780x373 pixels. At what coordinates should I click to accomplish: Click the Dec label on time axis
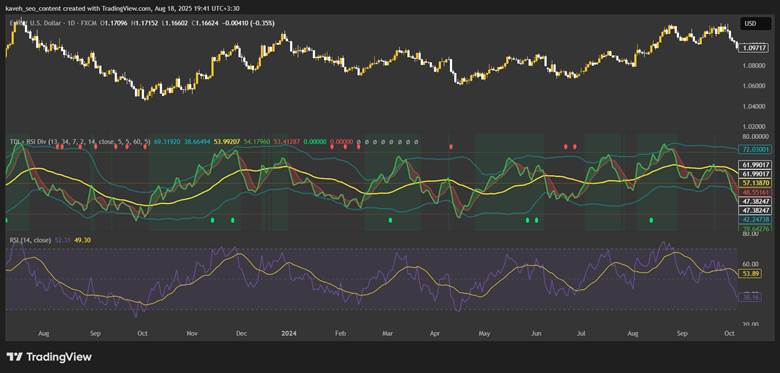click(242, 334)
